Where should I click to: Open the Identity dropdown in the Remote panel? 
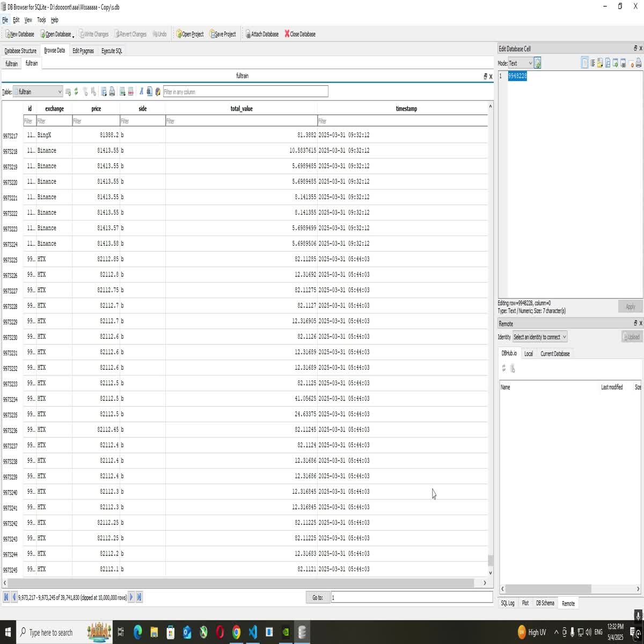click(540, 337)
